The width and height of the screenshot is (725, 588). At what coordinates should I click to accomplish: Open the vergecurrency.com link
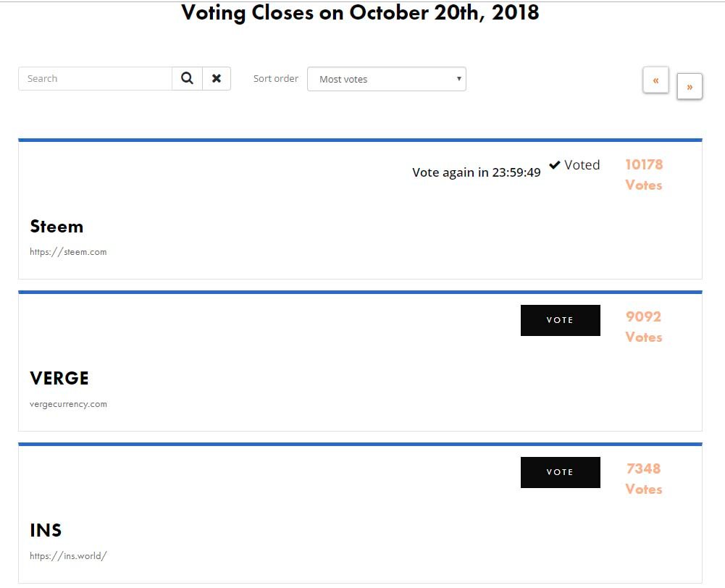coord(68,404)
